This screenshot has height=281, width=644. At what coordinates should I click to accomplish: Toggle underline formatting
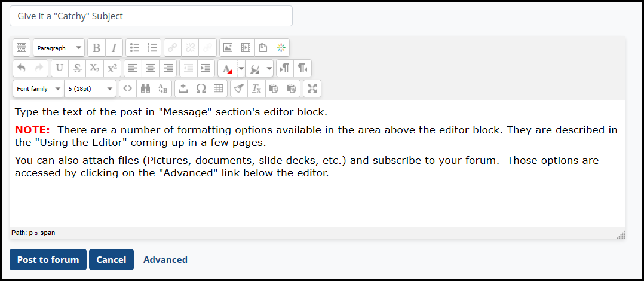(60, 68)
